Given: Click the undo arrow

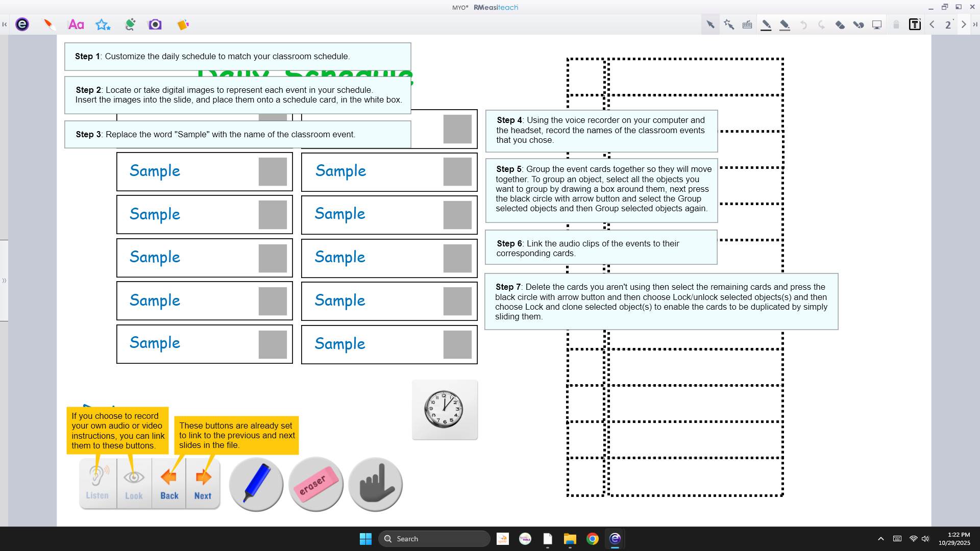Looking at the screenshot, I should pos(803,24).
